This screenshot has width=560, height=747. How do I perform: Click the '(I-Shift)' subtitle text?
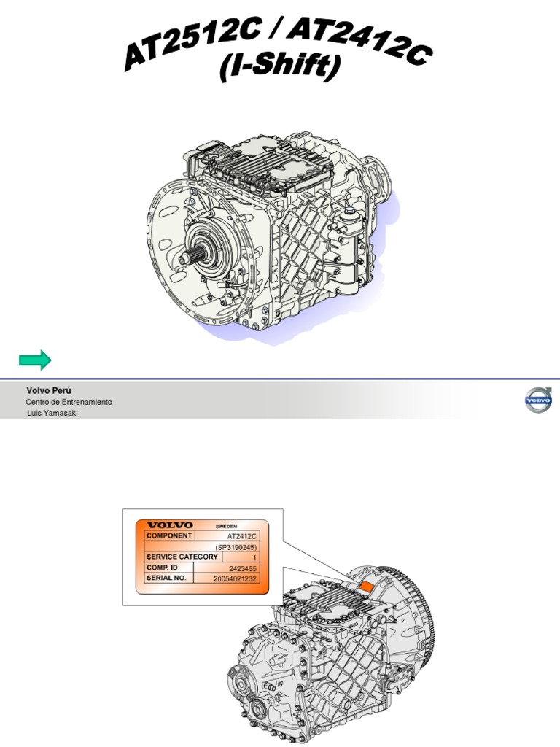pos(281,67)
